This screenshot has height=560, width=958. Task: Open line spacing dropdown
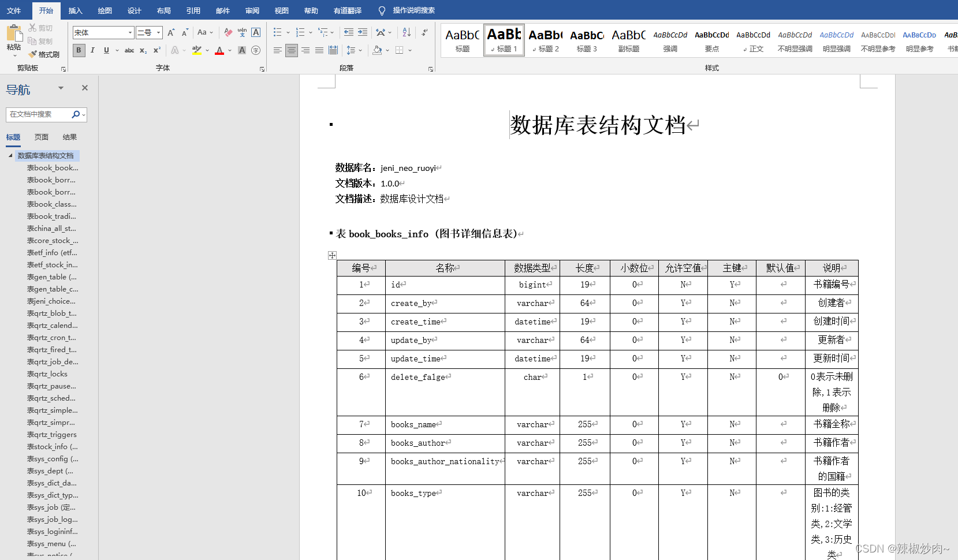point(354,50)
